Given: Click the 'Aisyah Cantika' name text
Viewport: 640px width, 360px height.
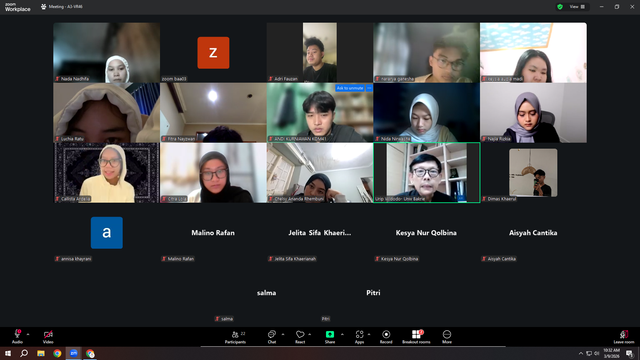Looking at the screenshot, I should pyautogui.click(x=533, y=233).
